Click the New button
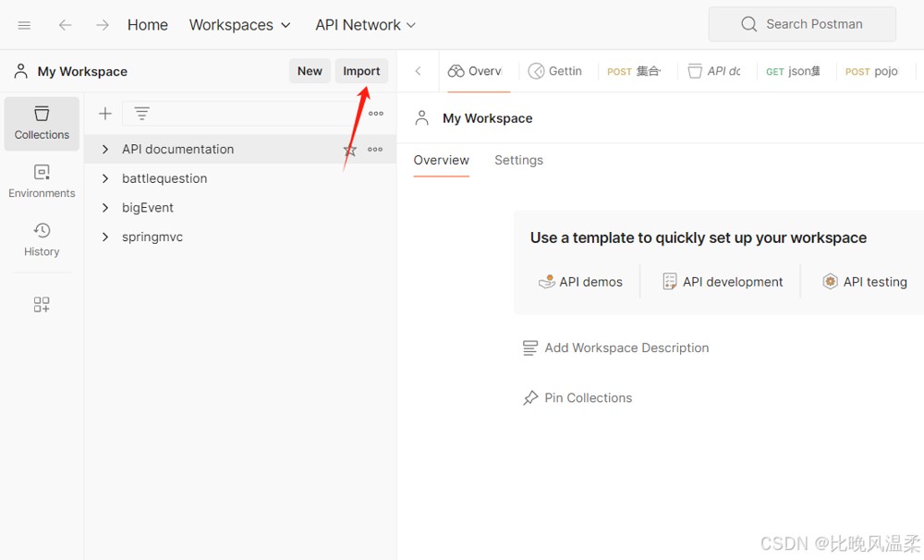 (310, 71)
